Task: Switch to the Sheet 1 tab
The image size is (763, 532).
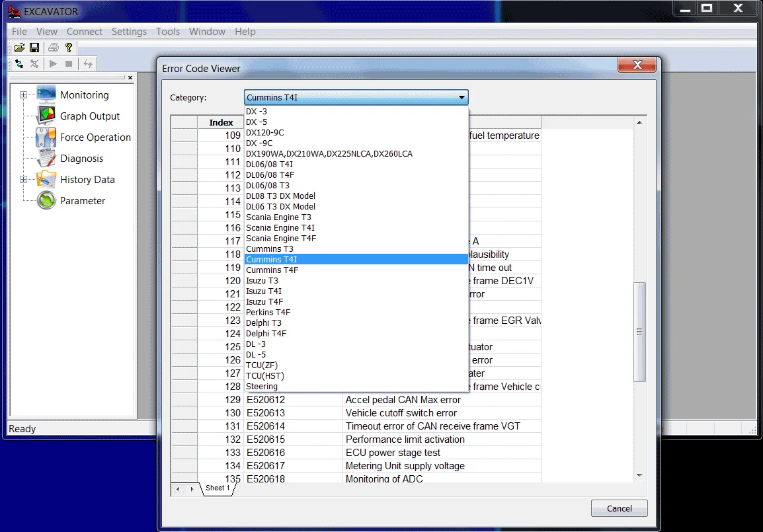Action: pos(218,488)
